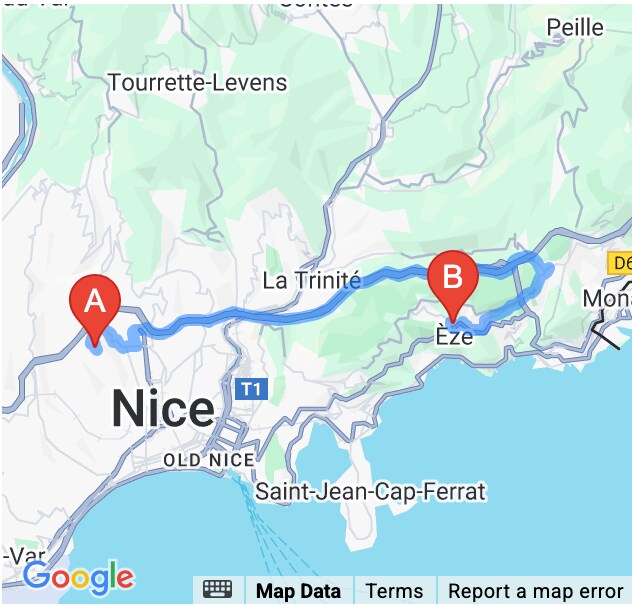Select the Saint-Jean-Cap-Ferrat label
Image resolution: width=632 pixels, height=606 pixels.
click(370, 492)
